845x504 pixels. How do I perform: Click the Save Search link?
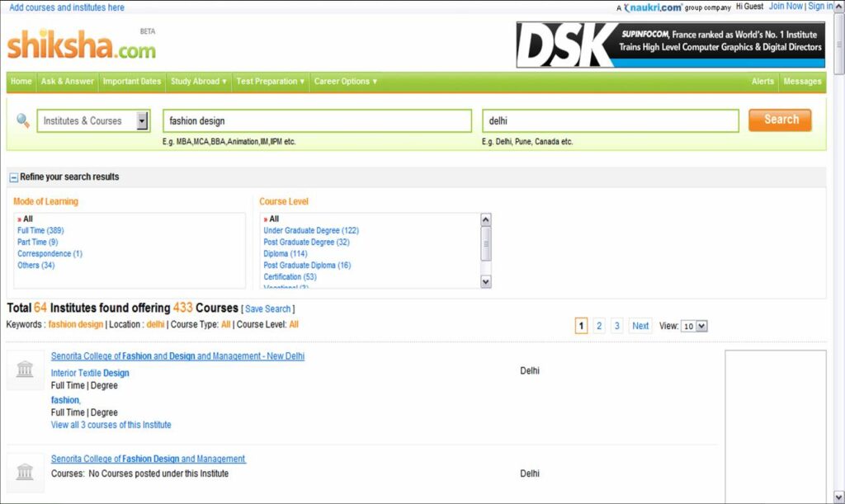tap(268, 309)
